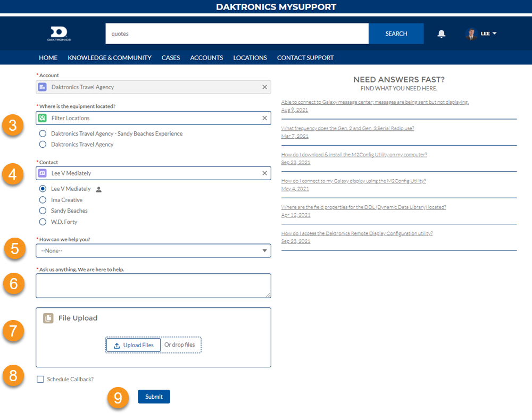Screen dimensions: 532x420
Task: Click the person icon beside Lee V Mediately
Action: pyautogui.click(x=98, y=189)
